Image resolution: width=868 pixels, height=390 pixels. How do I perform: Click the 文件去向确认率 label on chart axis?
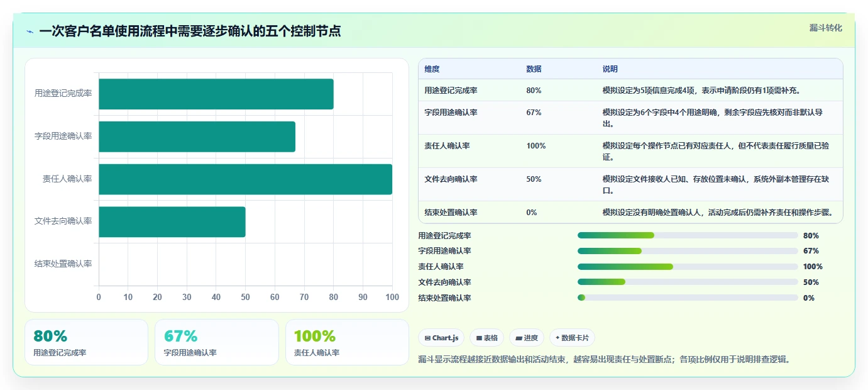tap(63, 221)
